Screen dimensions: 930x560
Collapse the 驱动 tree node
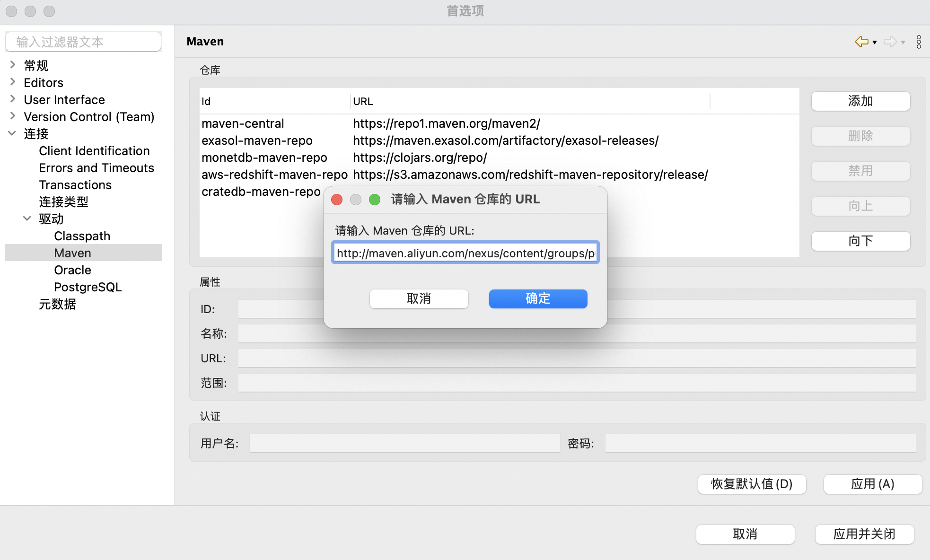(27, 219)
